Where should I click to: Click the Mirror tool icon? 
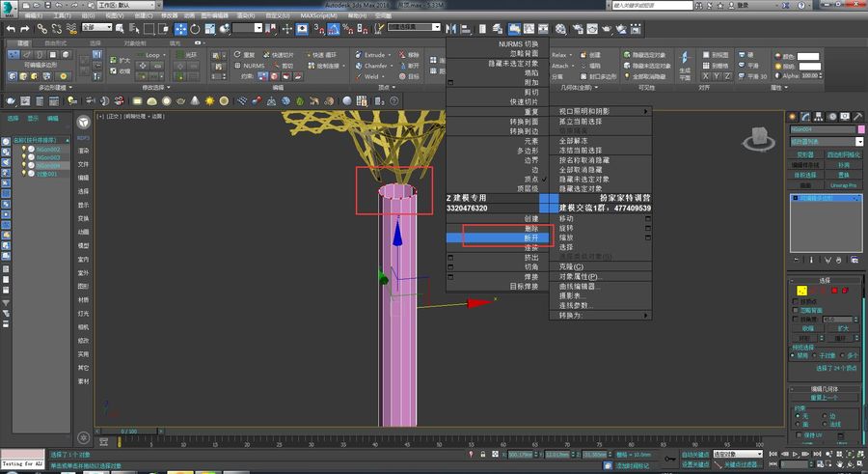coord(451,29)
